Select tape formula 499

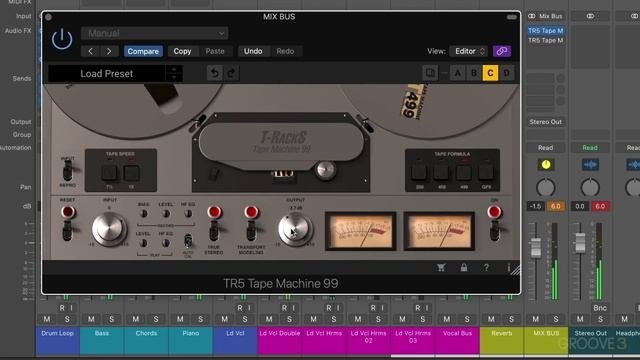coord(464,172)
